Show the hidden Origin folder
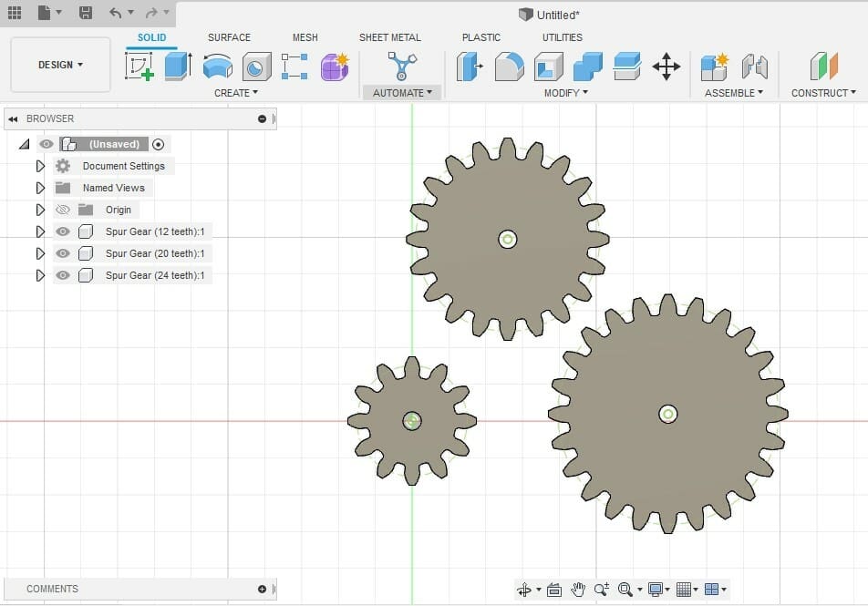Viewport: 868px width, 606px height. (x=63, y=210)
